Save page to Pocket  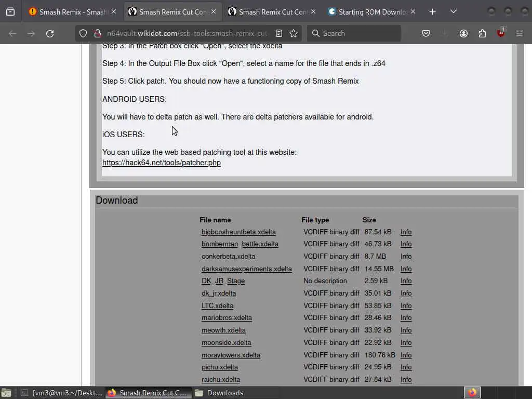(426, 33)
